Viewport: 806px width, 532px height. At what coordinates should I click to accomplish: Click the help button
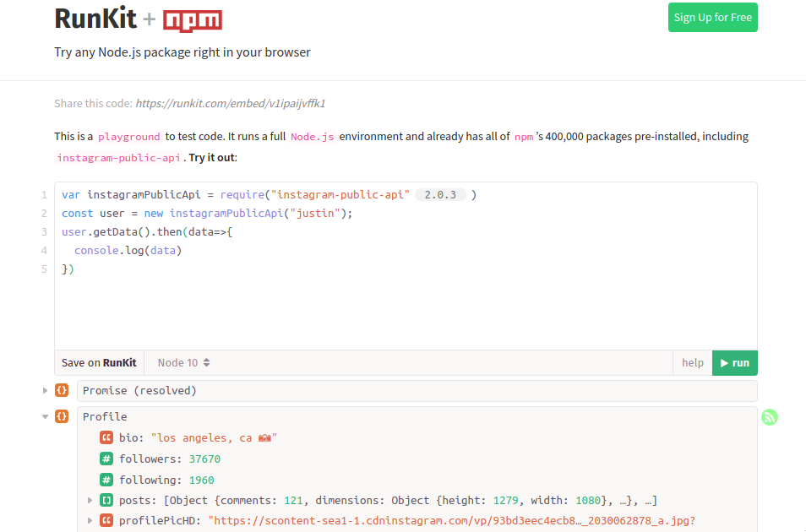click(693, 363)
